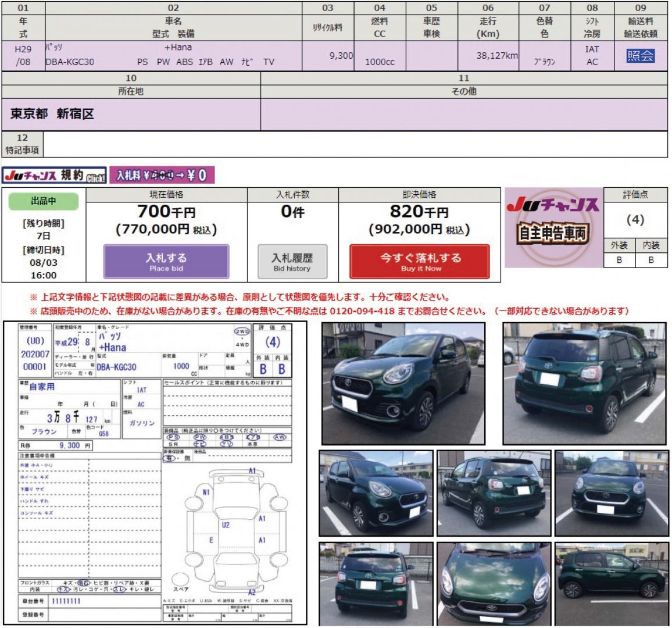This screenshot has height=628, width=672.
Task: Click the 08/03 16:00 deadline text
Action: [43, 269]
